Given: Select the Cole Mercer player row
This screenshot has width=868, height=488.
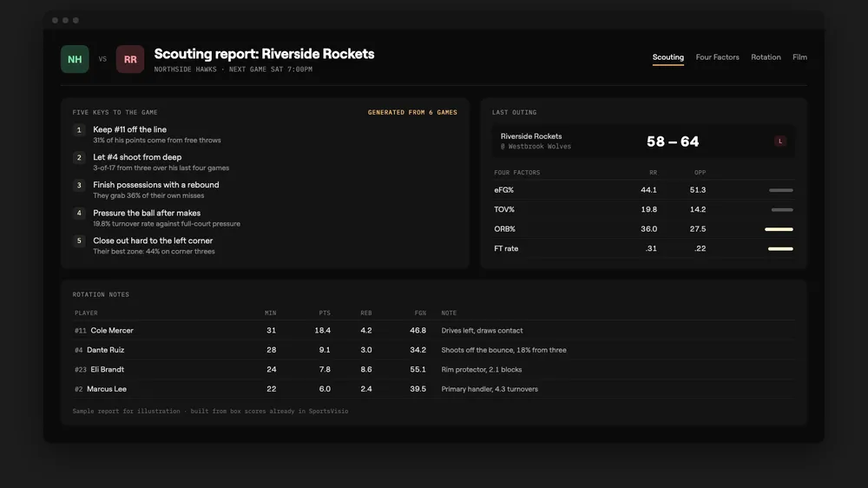Looking at the screenshot, I should point(433,331).
